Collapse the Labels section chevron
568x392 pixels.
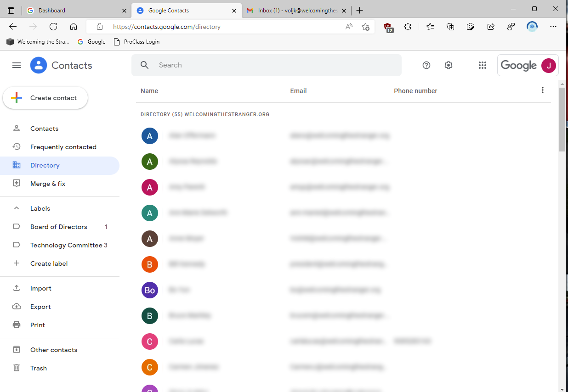coord(17,208)
